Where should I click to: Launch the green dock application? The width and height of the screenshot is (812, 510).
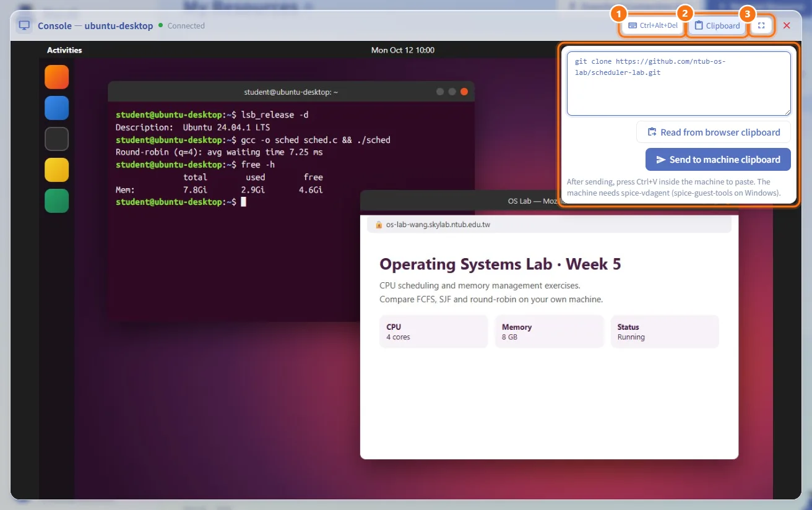[x=57, y=201]
